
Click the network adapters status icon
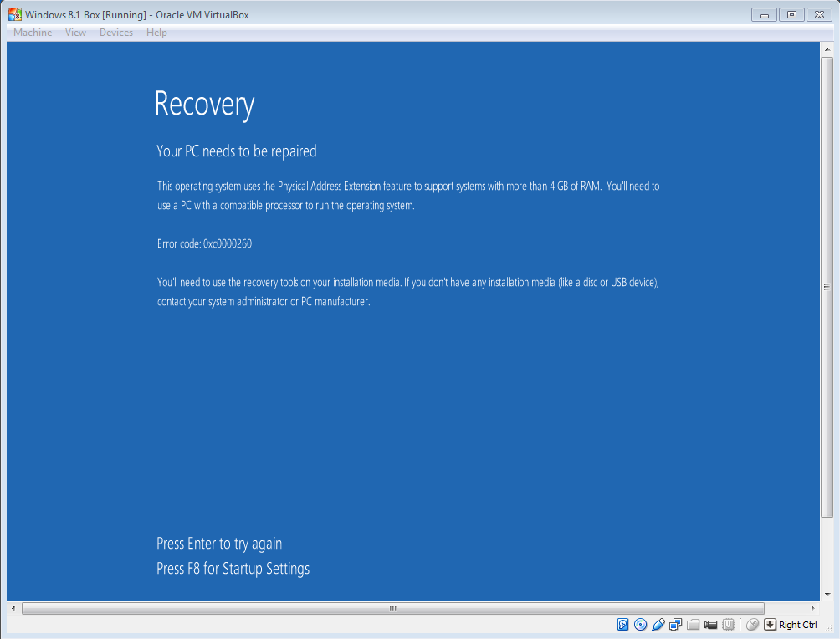(x=675, y=625)
